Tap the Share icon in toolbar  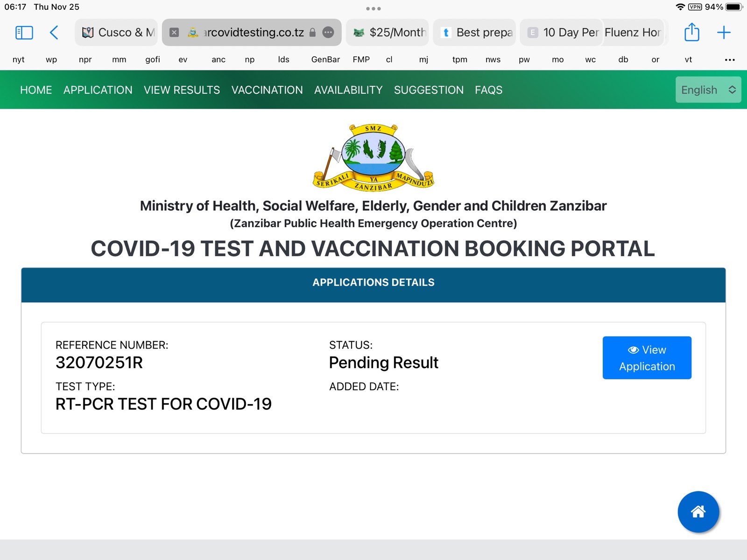point(691,33)
